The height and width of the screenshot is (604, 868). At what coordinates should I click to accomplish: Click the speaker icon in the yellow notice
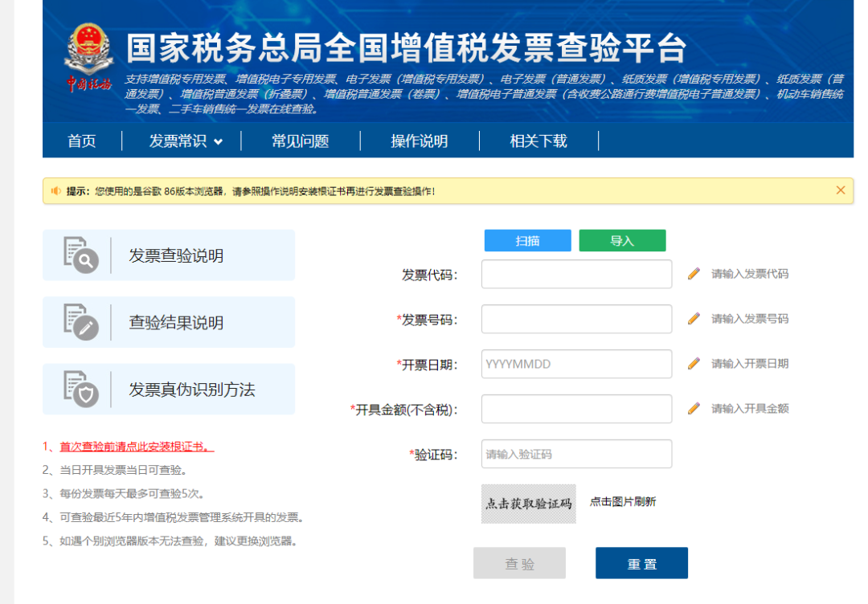pos(56,191)
